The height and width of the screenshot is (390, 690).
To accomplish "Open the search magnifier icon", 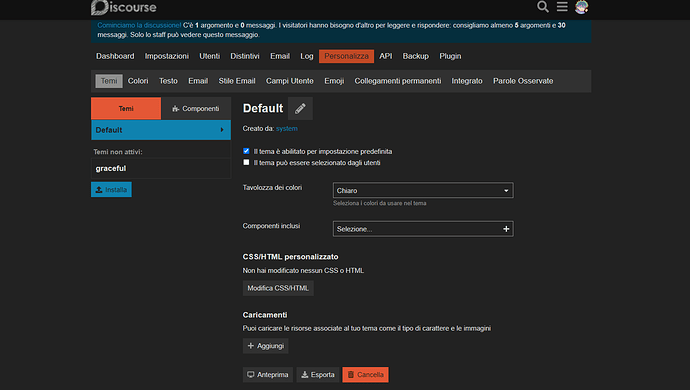I will click(x=543, y=7).
